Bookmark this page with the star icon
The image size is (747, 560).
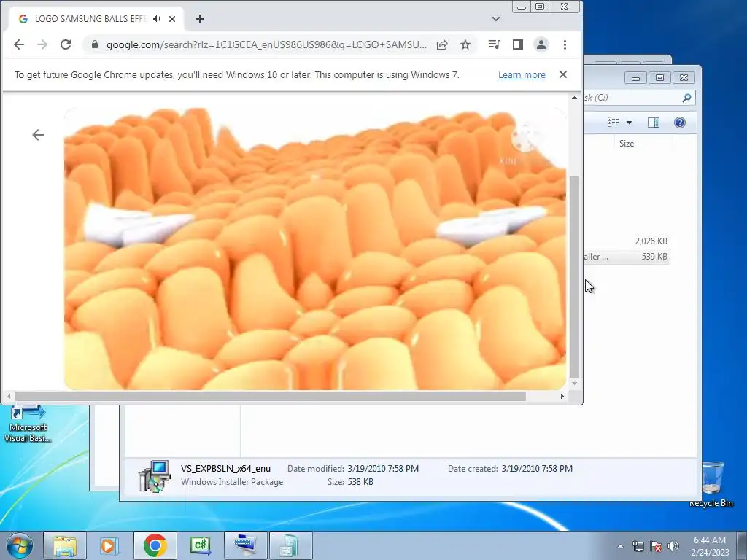pyautogui.click(x=465, y=44)
